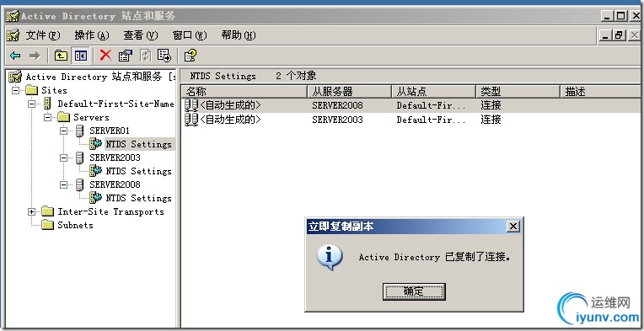The height and width of the screenshot is (331, 644).
Task: Collapse the Sites tree node
Action: coord(16,90)
